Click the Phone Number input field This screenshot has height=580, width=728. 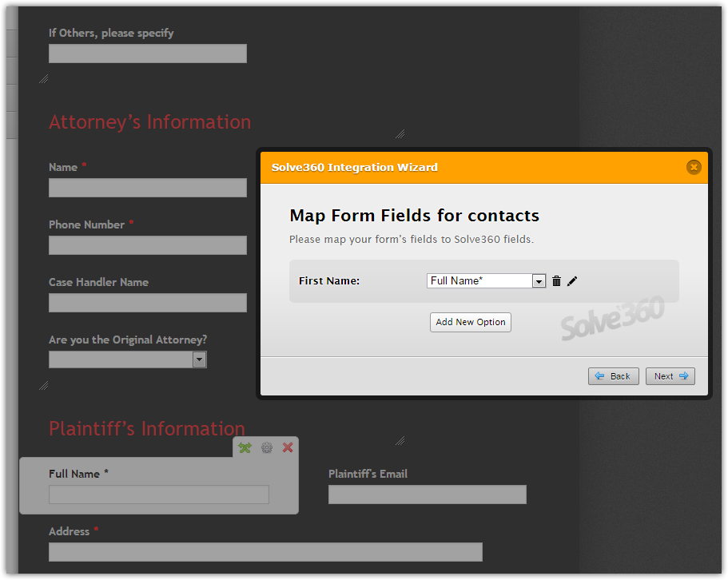[x=148, y=245]
